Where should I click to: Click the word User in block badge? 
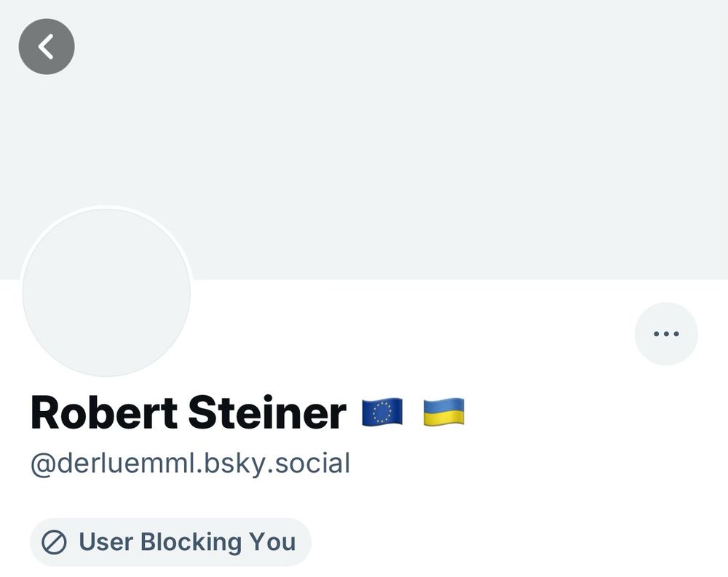coord(106,542)
